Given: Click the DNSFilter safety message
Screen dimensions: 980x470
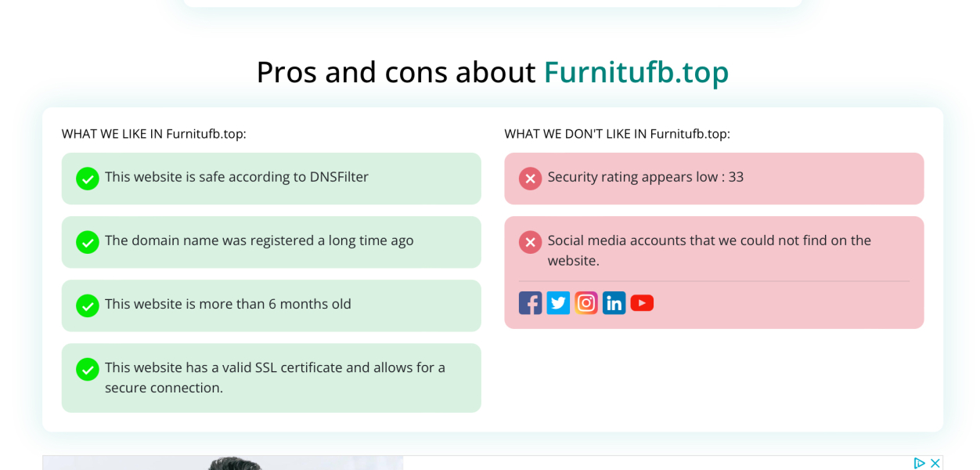Looking at the screenshot, I should [238, 176].
